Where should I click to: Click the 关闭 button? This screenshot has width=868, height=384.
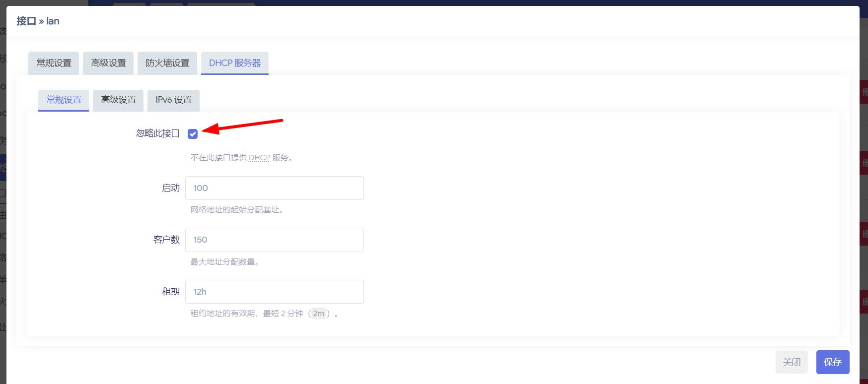(x=792, y=362)
